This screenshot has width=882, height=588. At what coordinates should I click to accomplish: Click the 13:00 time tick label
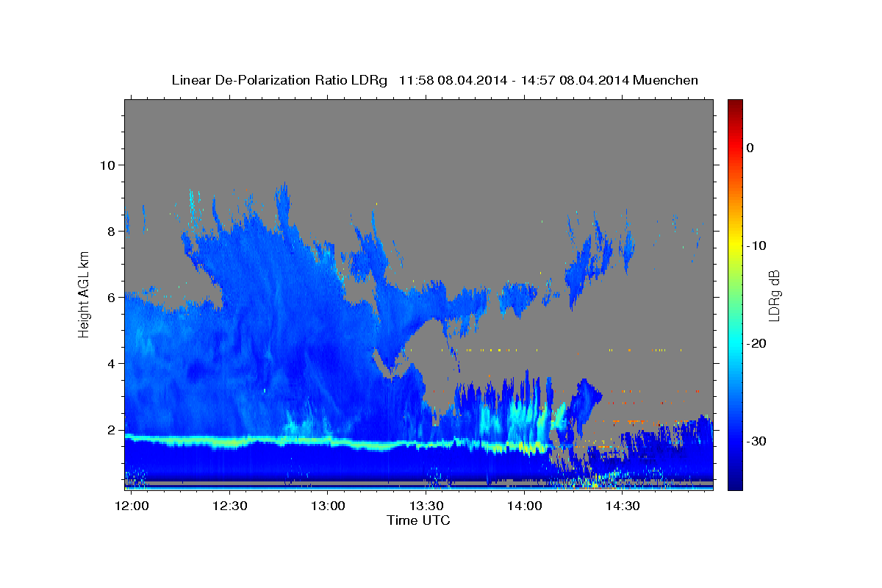tap(327, 506)
